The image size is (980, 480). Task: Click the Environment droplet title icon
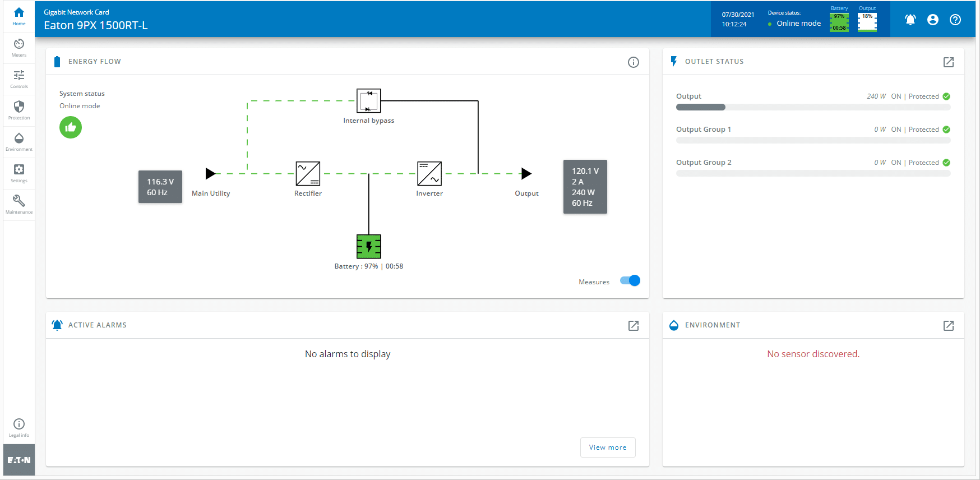point(674,325)
